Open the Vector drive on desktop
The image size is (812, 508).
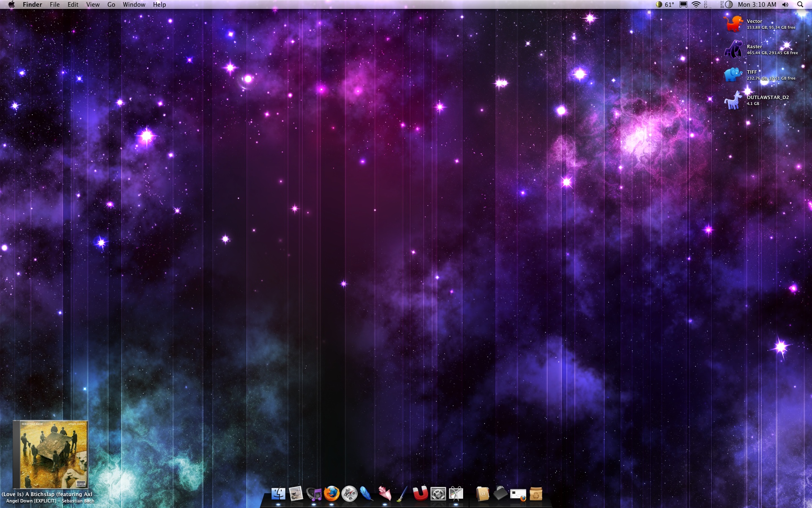(733, 24)
